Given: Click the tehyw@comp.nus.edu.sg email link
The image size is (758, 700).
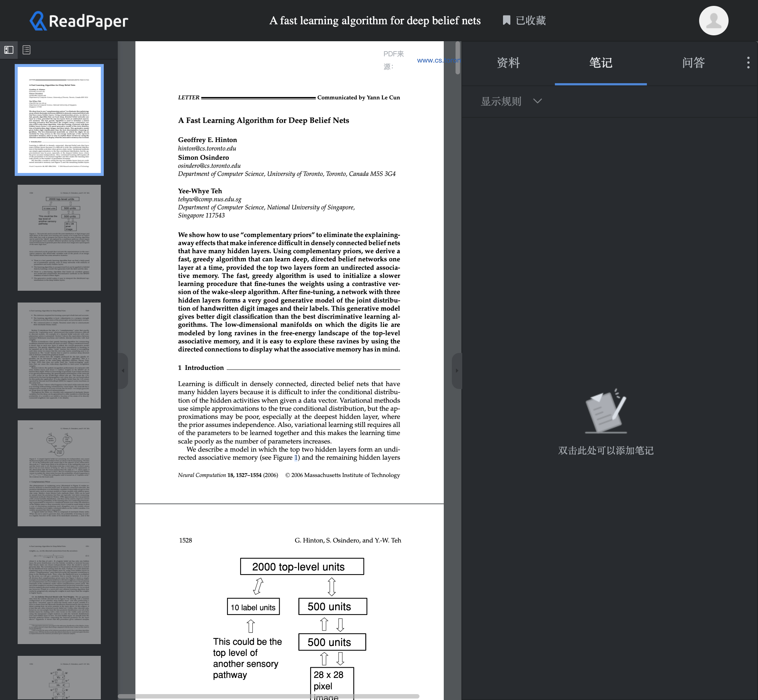Looking at the screenshot, I should tap(209, 199).
